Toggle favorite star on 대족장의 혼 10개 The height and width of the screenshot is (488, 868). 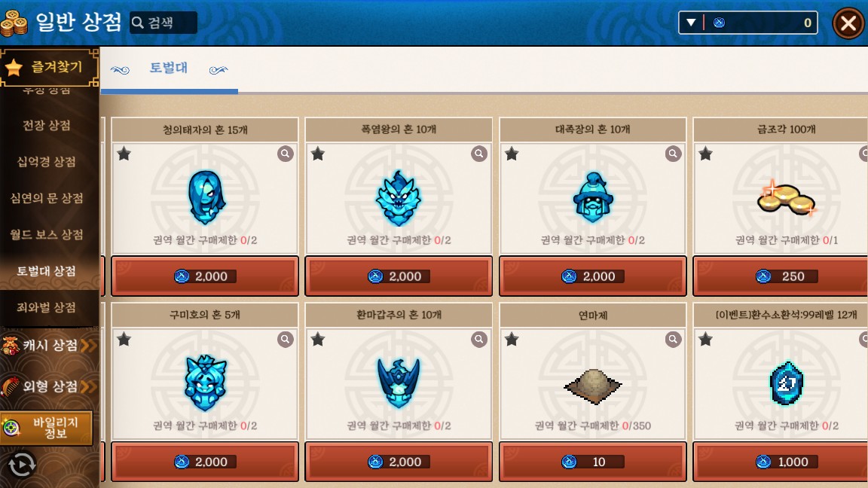(x=512, y=154)
